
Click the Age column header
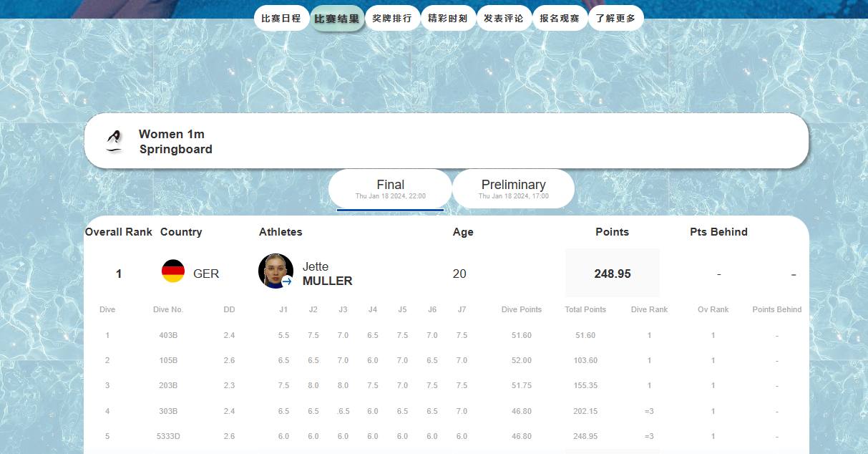pyautogui.click(x=463, y=232)
